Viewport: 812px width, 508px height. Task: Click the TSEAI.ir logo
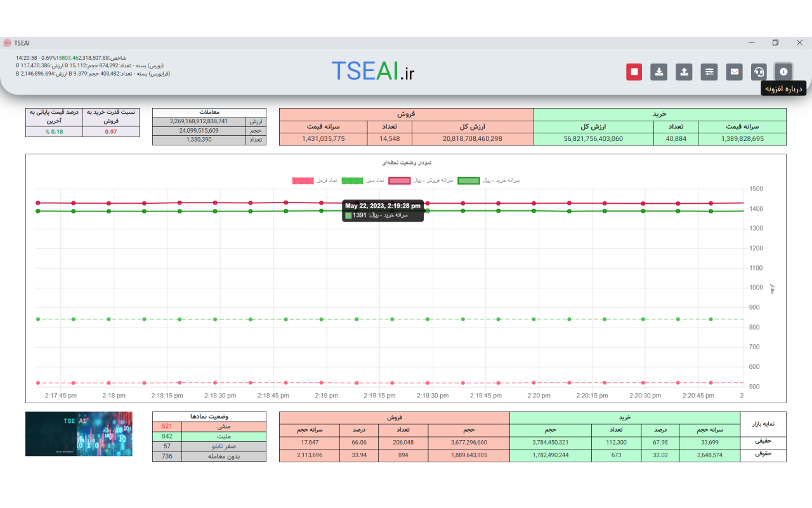pyautogui.click(x=373, y=71)
